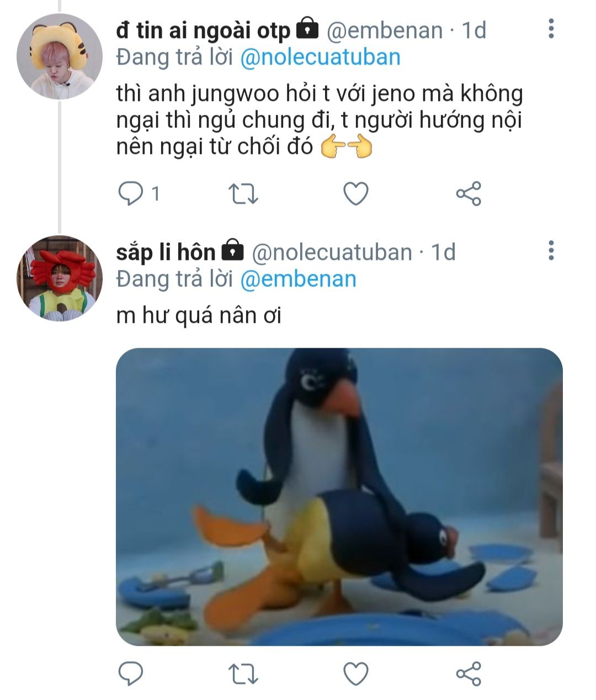Reply to the embenan tweet
The width and height of the screenshot is (596, 700).
coord(131,193)
